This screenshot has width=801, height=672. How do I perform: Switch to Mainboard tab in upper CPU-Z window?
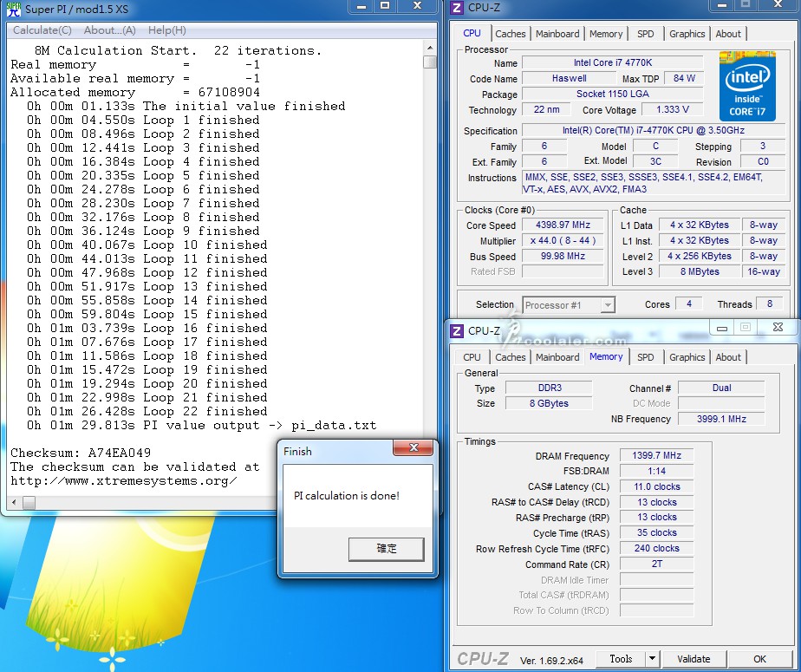coord(557,34)
